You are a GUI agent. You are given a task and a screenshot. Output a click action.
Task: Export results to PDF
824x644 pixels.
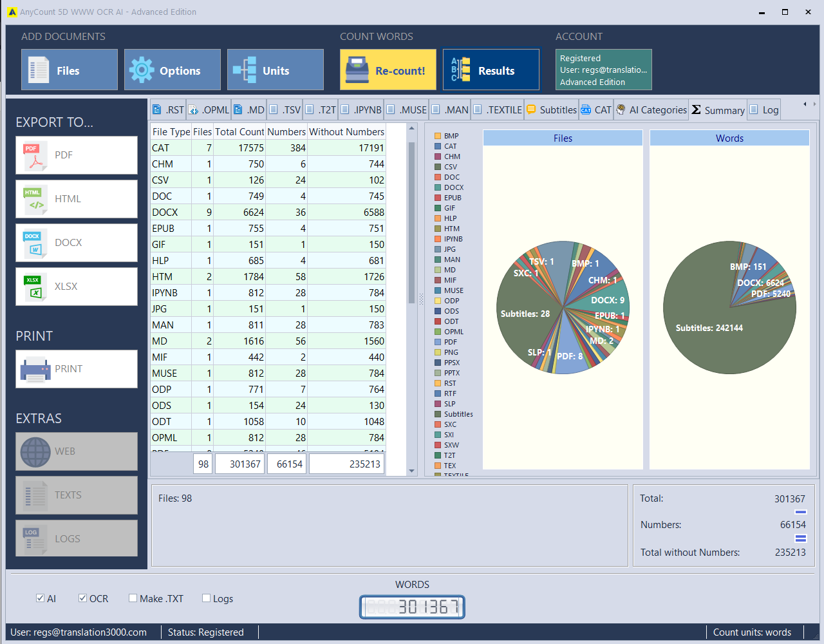[77, 155]
